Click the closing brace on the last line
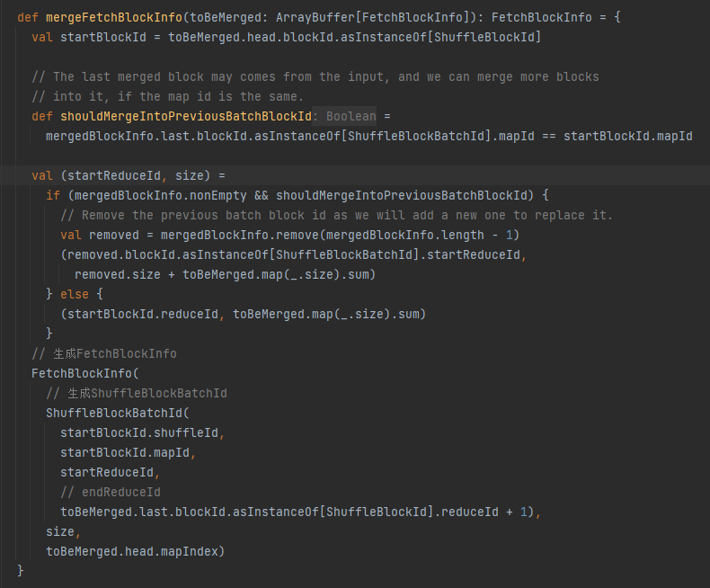The width and height of the screenshot is (710, 588). (x=21, y=571)
